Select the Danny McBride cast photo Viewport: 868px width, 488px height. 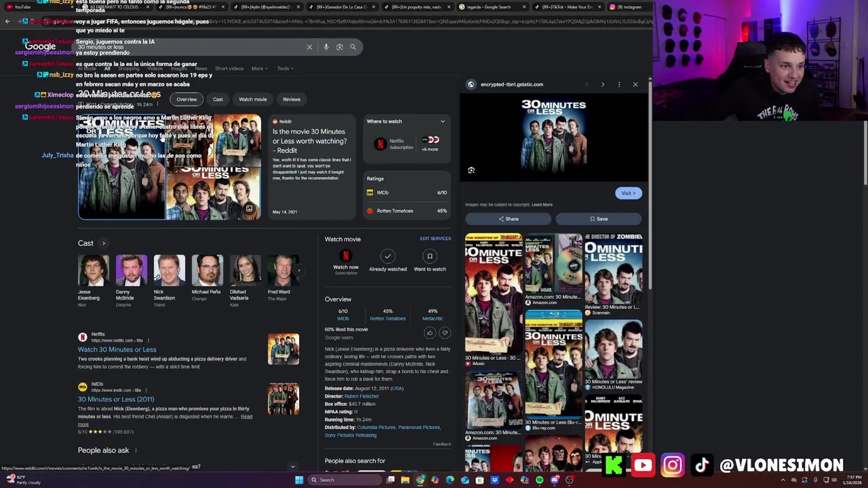coord(131,270)
